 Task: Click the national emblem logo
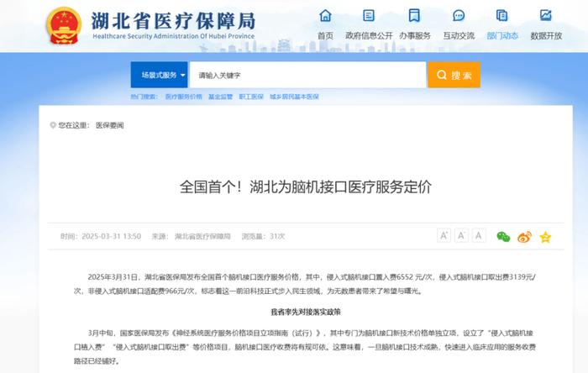(x=64, y=26)
